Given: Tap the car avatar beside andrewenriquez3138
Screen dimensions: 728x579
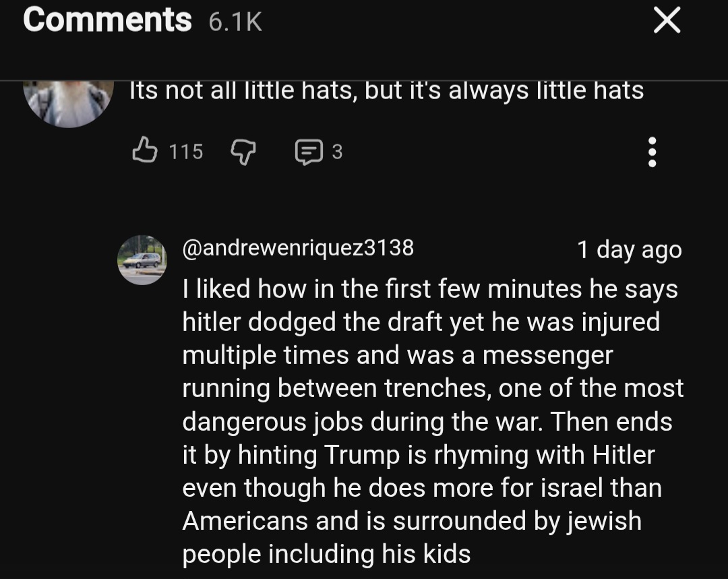Looking at the screenshot, I should (142, 260).
